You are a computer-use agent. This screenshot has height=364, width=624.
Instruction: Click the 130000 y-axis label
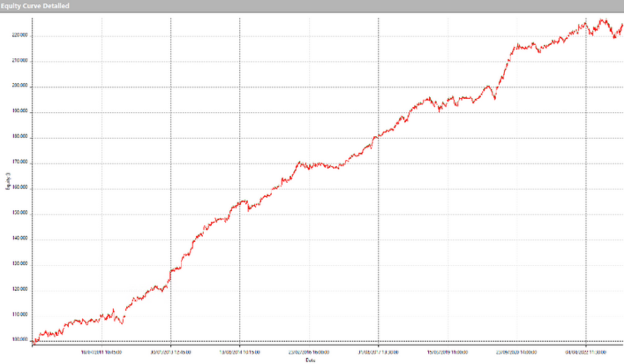click(x=20, y=264)
